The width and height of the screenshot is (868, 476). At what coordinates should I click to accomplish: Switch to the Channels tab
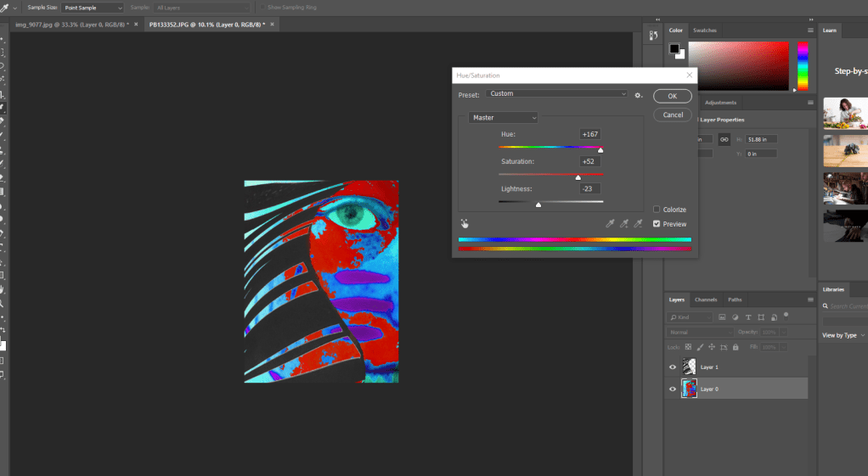point(705,300)
